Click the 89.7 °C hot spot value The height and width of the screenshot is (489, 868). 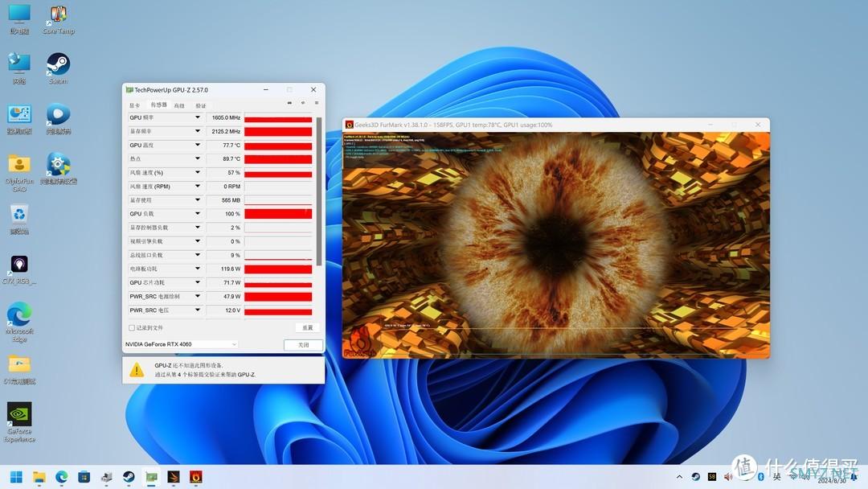point(231,159)
